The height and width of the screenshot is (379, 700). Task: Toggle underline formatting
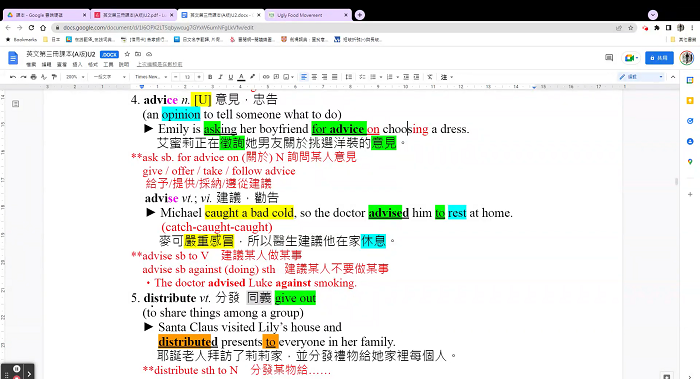(231, 77)
